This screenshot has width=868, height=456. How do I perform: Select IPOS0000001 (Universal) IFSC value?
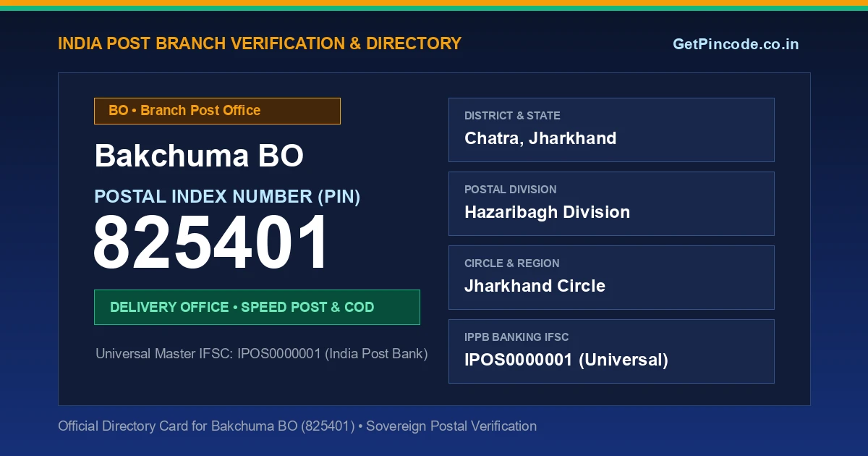pyautogui.click(x=566, y=360)
